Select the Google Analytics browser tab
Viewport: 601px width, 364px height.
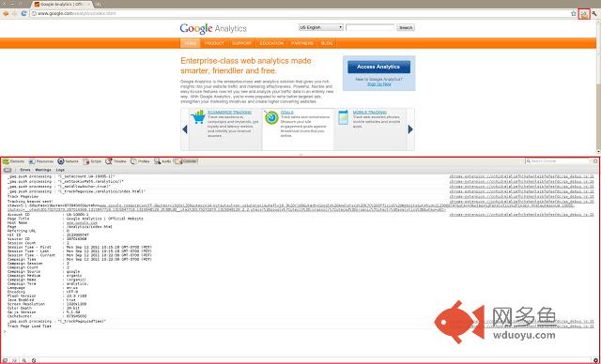pos(63,4)
